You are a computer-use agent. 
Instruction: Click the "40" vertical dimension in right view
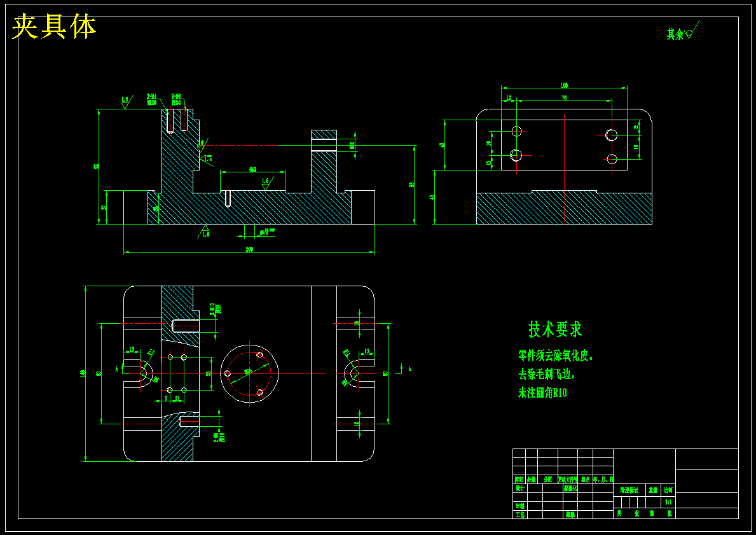pyautogui.click(x=442, y=145)
